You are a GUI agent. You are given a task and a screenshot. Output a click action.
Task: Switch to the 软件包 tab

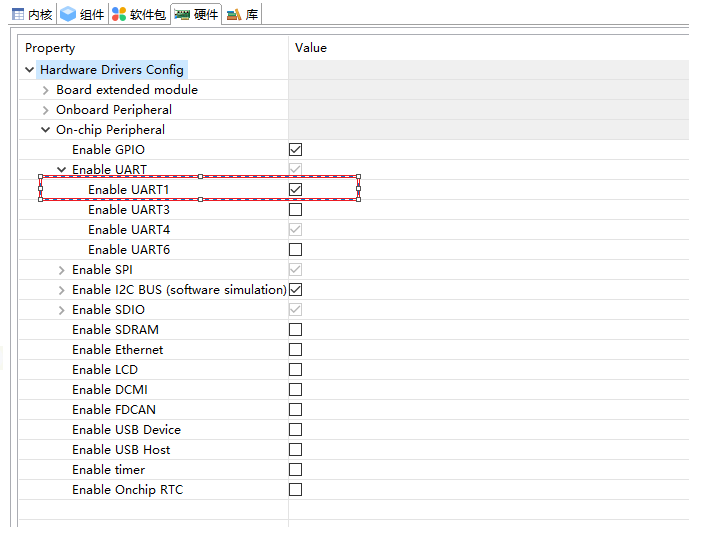pyautogui.click(x=147, y=14)
